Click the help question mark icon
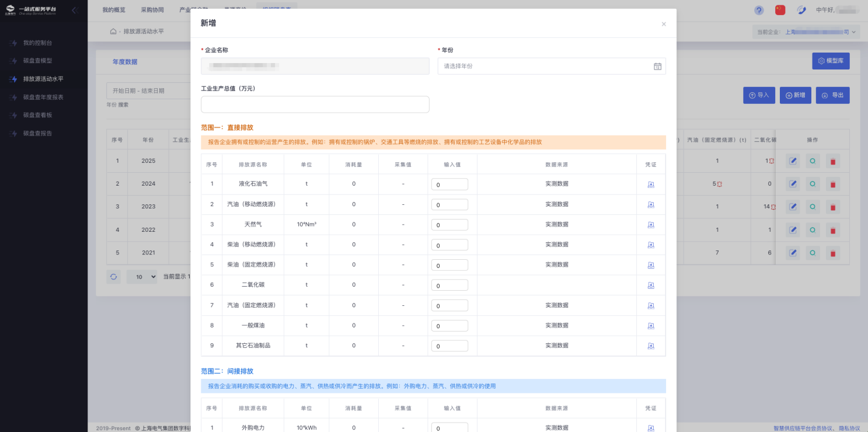 759,10
